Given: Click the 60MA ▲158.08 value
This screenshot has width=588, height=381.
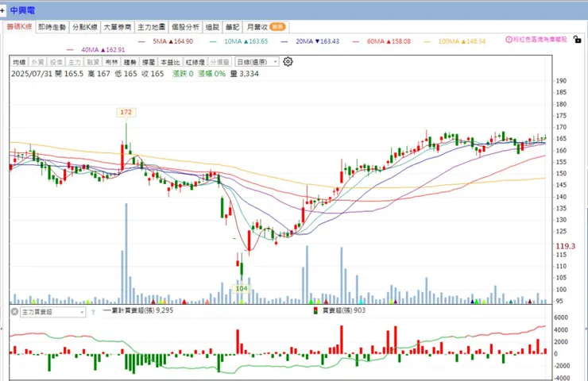Looking at the screenshot, I should pos(389,41).
